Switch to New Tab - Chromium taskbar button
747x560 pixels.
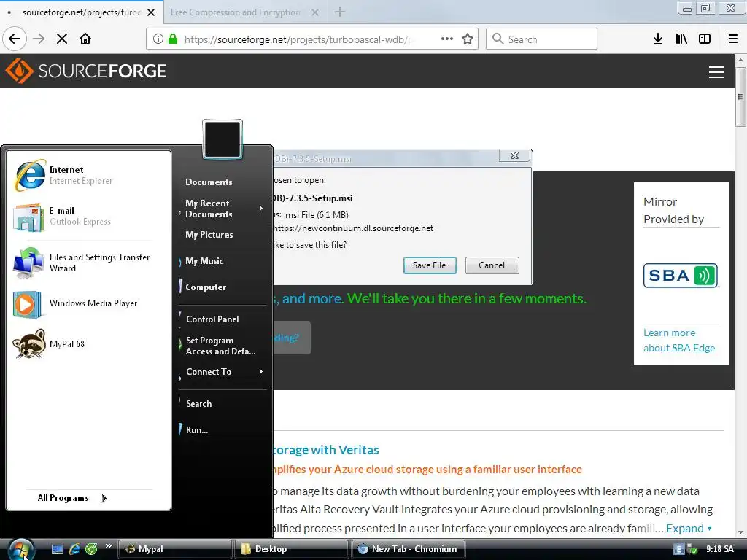[408, 549]
